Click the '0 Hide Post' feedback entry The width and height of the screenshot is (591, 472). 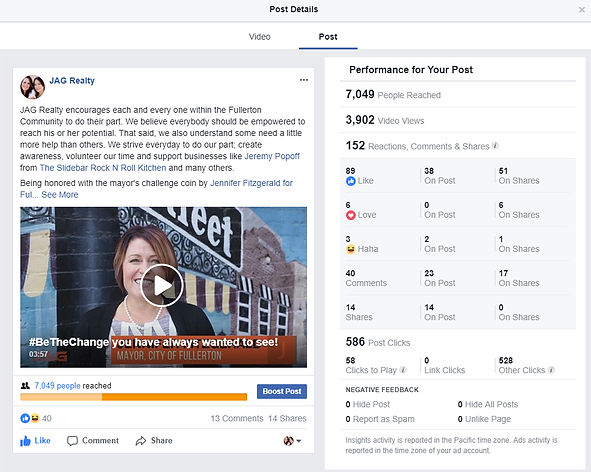click(367, 405)
